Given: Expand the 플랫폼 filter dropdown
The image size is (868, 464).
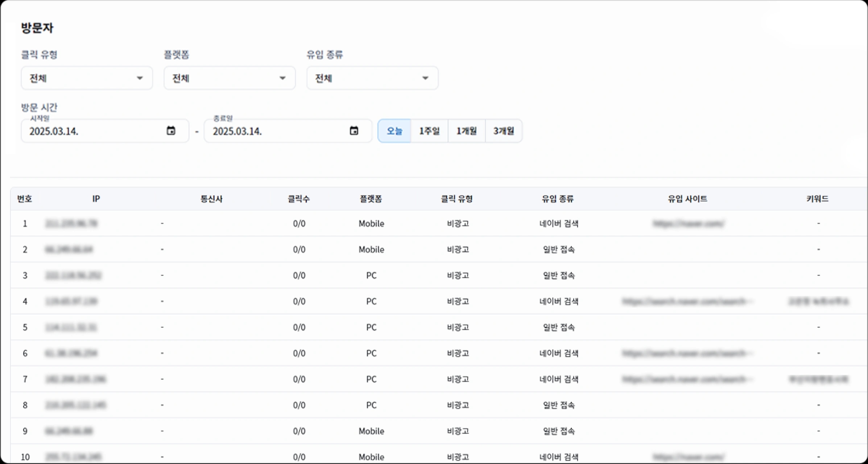Looking at the screenshot, I should 230,78.
